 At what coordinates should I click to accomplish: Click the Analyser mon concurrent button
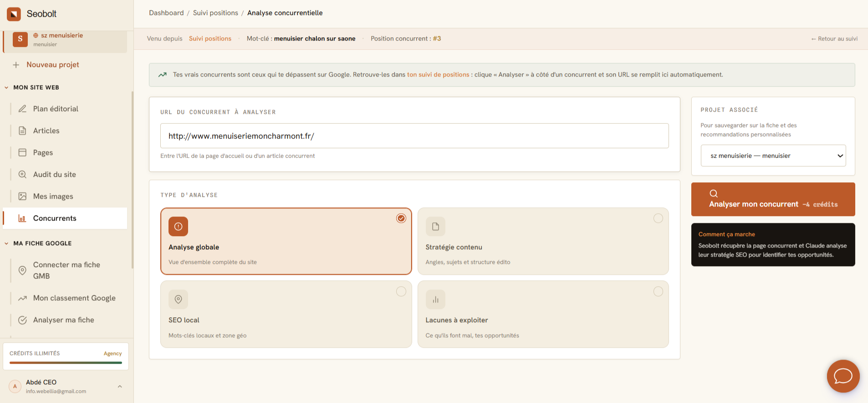[x=773, y=199]
